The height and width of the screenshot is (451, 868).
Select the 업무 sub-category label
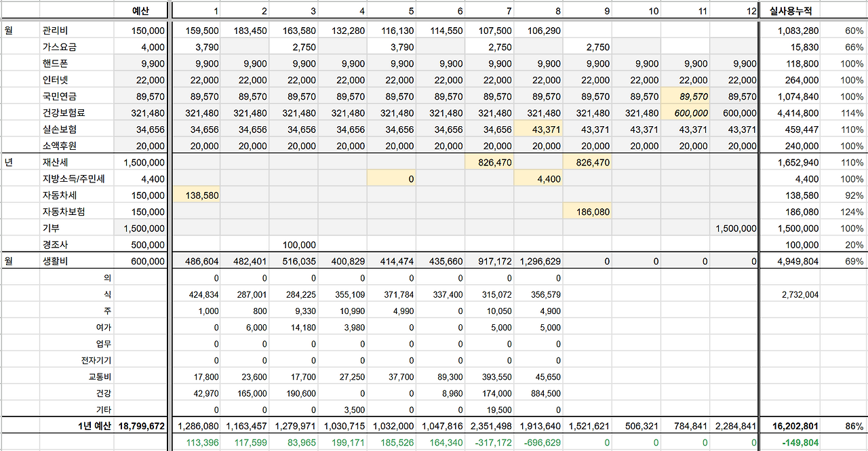pos(105,344)
